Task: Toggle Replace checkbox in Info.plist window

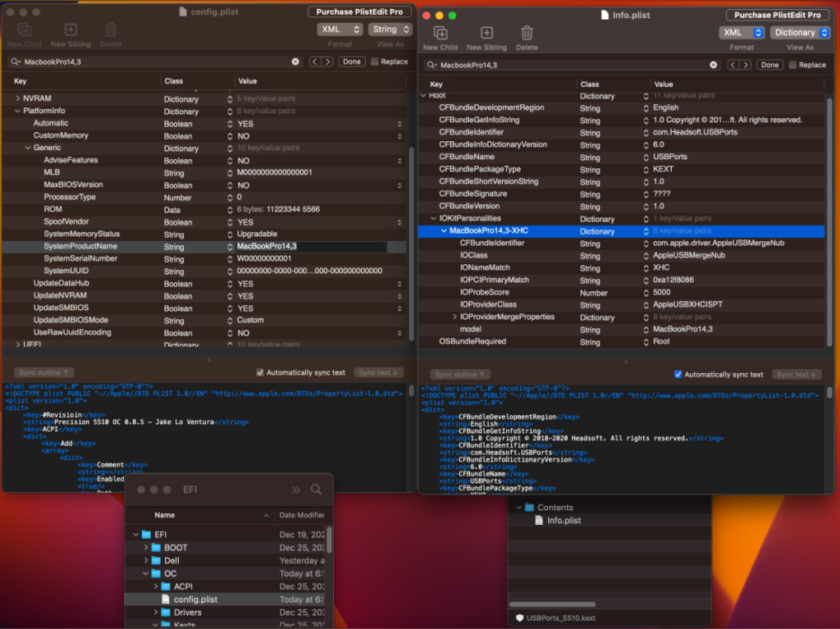Action: 792,65
